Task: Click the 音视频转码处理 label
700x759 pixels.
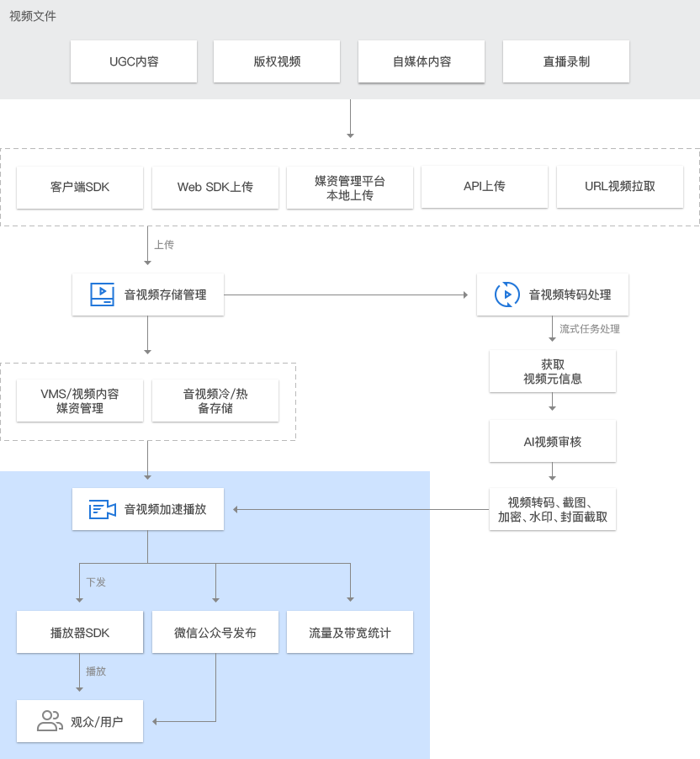Action: pyautogui.click(x=570, y=295)
